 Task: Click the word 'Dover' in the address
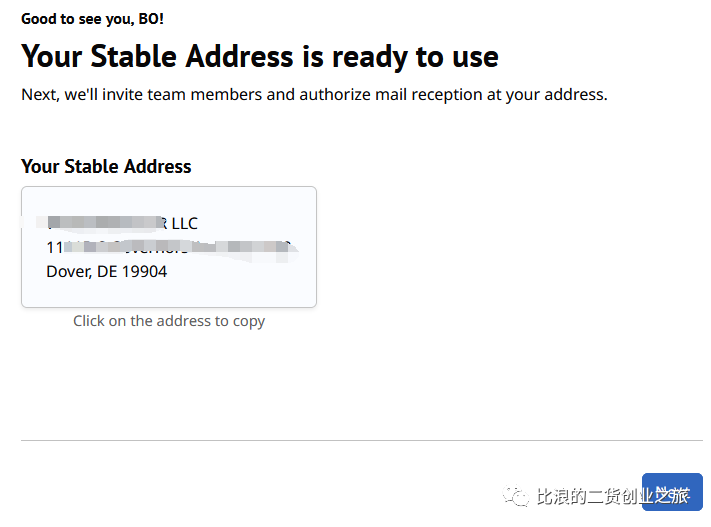[68, 272]
